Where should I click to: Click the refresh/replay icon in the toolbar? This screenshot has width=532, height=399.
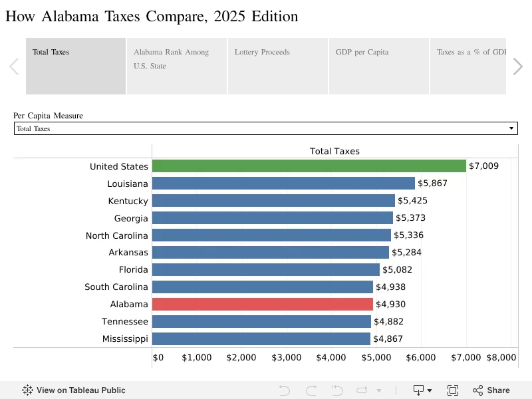tap(362, 390)
